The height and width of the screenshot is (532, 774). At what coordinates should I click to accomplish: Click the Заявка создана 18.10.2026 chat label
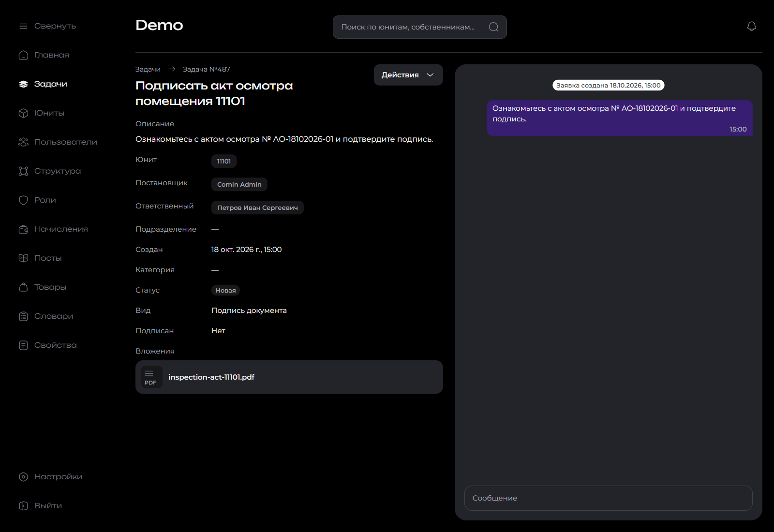coord(609,86)
